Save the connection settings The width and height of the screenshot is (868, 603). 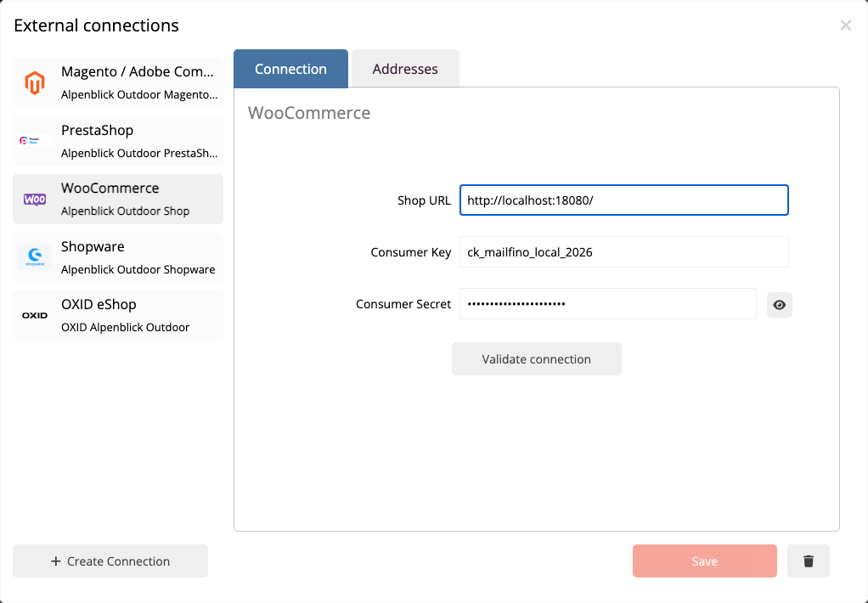click(705, 561)
